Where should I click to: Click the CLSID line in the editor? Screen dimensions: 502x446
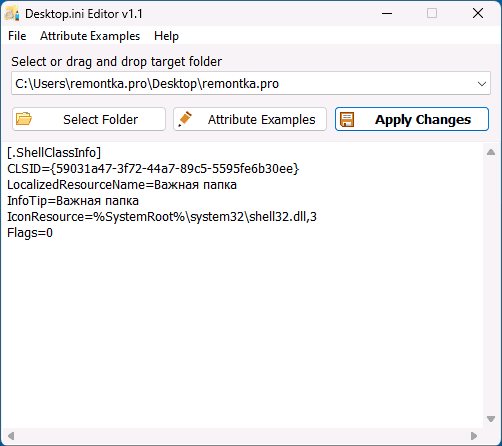pos(153,169)
